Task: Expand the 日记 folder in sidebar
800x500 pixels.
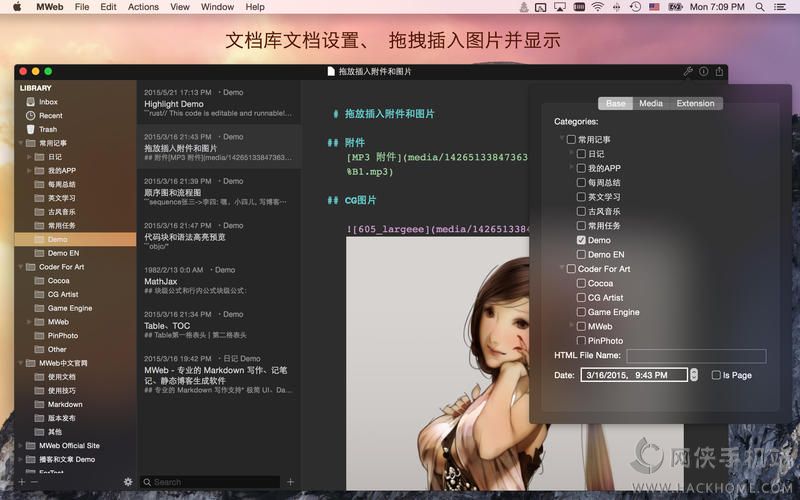Action: (29, 157)
